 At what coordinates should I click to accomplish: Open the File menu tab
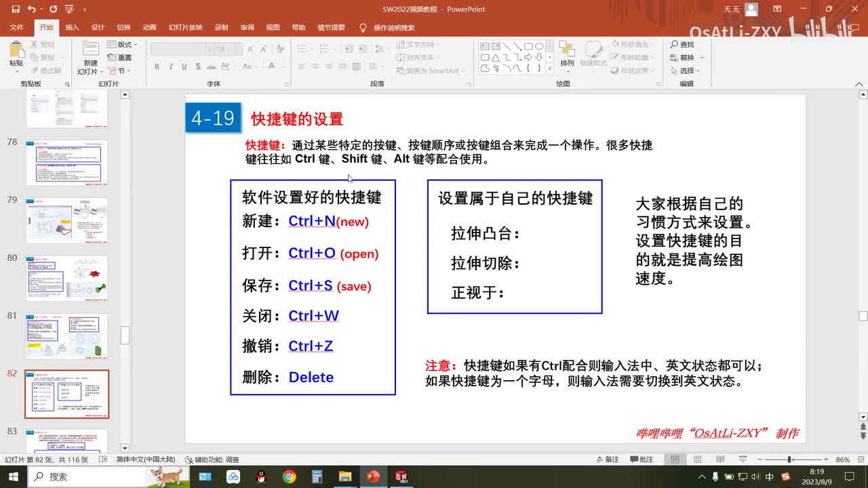pyautogui.click(x=16, y=28)
